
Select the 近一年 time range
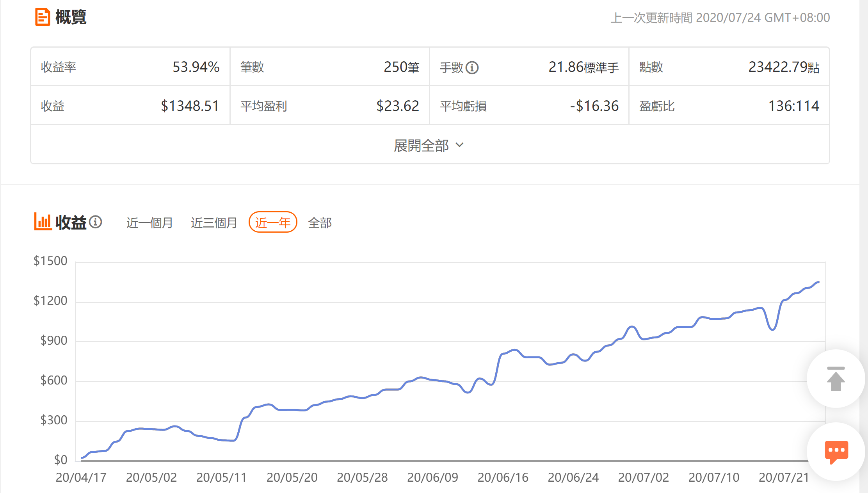pyautogui.click(x=273, y=222)
